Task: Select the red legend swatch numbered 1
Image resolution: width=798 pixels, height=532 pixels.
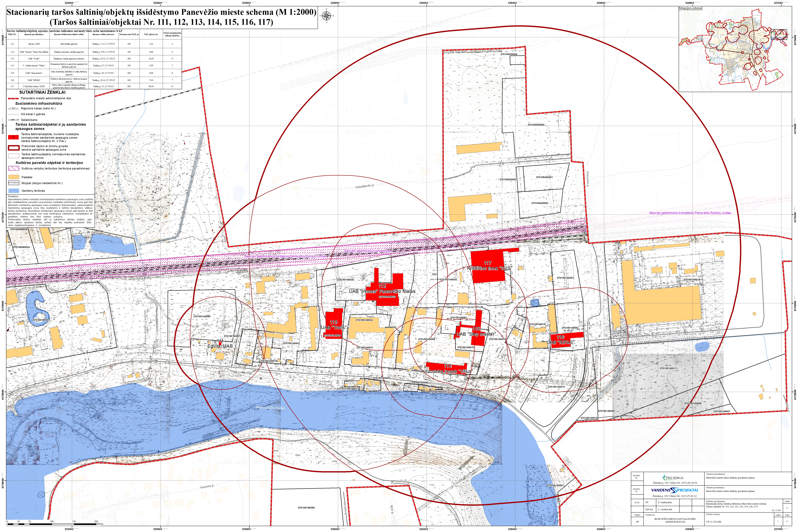Action: coord(14,137)
